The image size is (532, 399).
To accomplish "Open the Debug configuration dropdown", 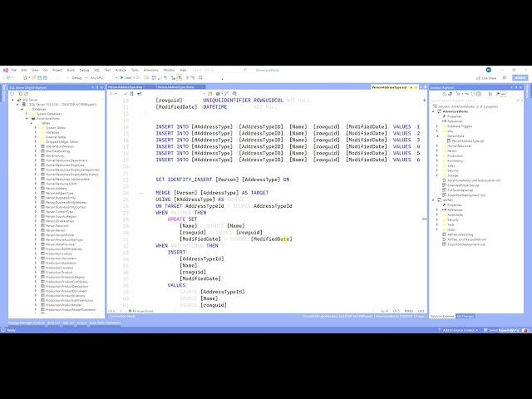I will click(79, 77).
